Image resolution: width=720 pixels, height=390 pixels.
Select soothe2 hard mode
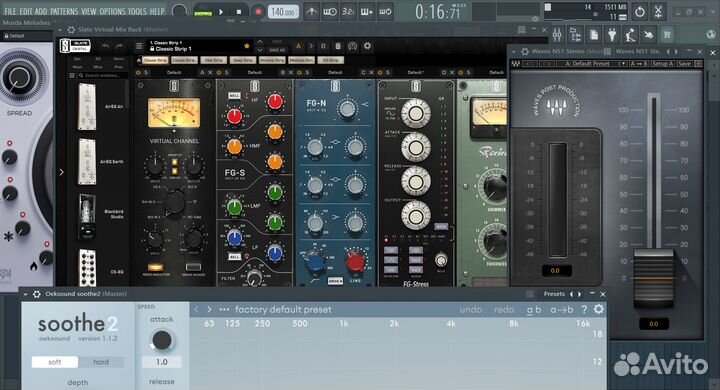pyautogui.click(x=101, y=362)
